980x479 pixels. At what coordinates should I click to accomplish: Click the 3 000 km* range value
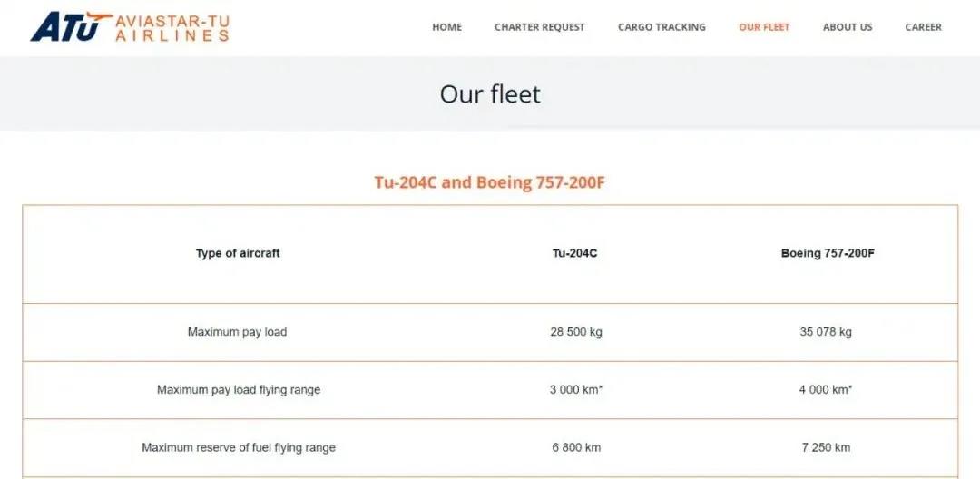click(x=576, y=390)
